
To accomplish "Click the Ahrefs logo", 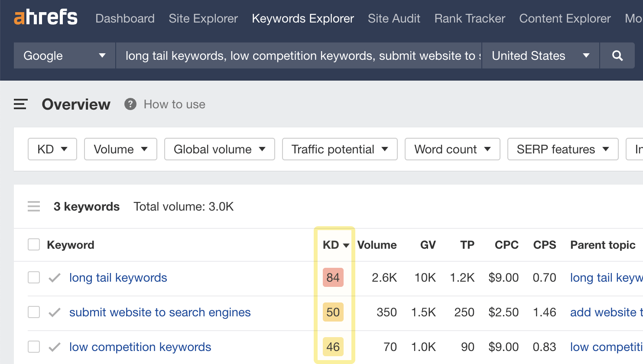I will coord(46,18).
